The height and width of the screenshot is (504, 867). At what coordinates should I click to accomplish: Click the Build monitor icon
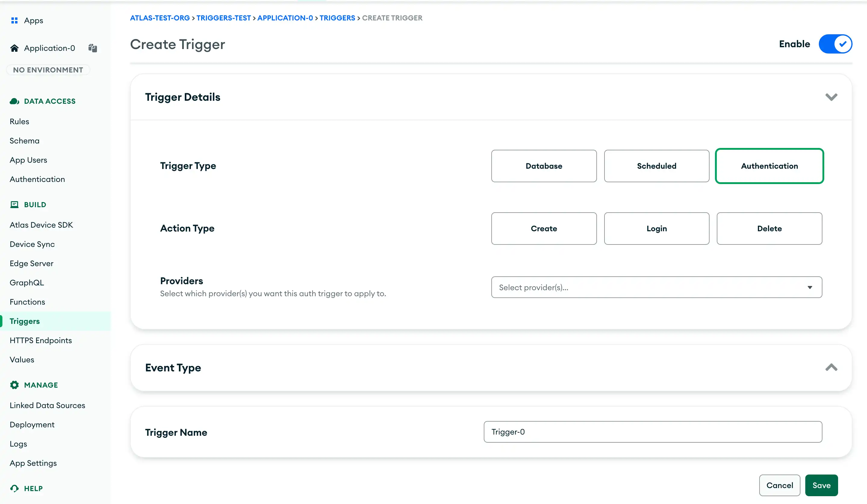tap(14, 204)
